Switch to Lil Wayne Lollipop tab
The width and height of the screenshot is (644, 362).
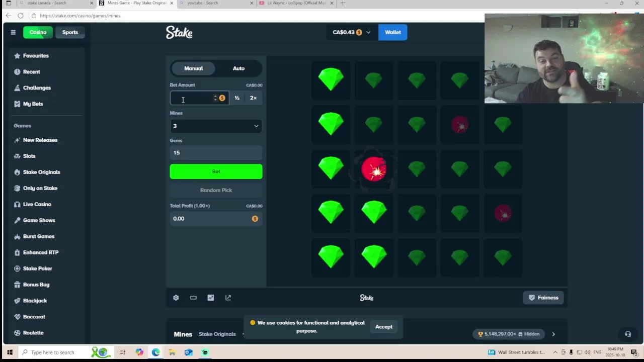pos(295,3)
